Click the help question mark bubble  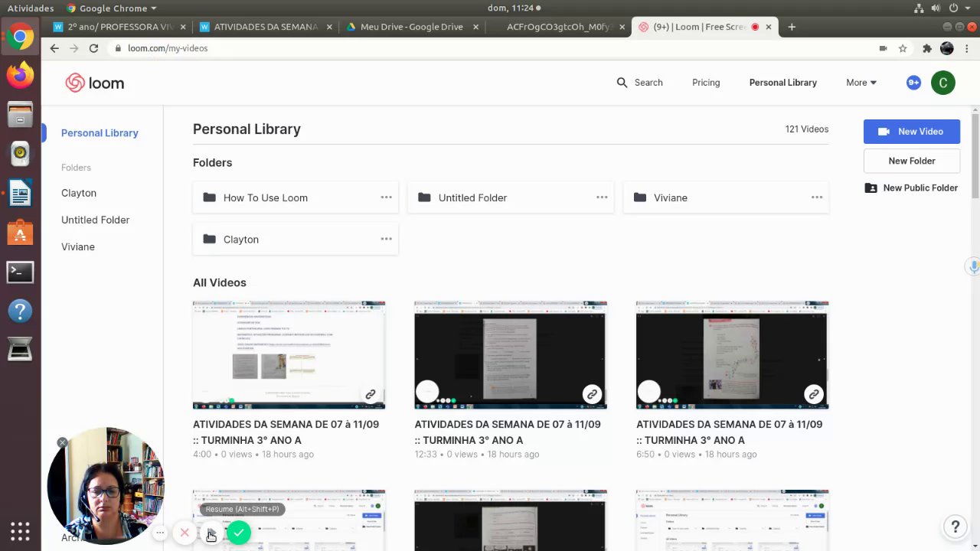(955, 527)
